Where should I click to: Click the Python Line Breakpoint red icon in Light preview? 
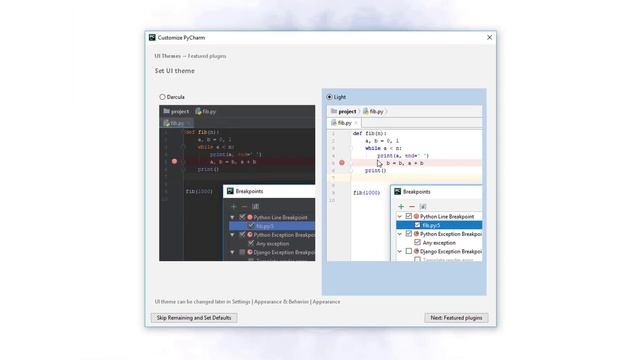point(416,216)
